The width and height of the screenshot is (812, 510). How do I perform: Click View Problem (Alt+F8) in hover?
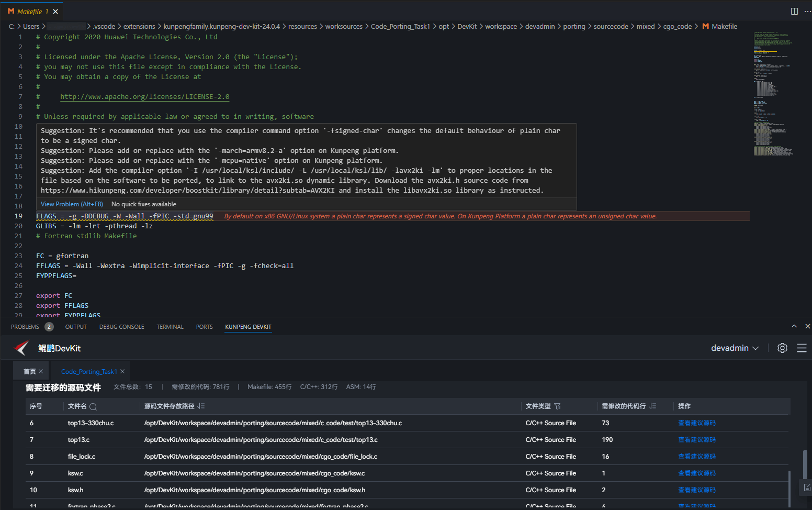[x=72, y=204]
